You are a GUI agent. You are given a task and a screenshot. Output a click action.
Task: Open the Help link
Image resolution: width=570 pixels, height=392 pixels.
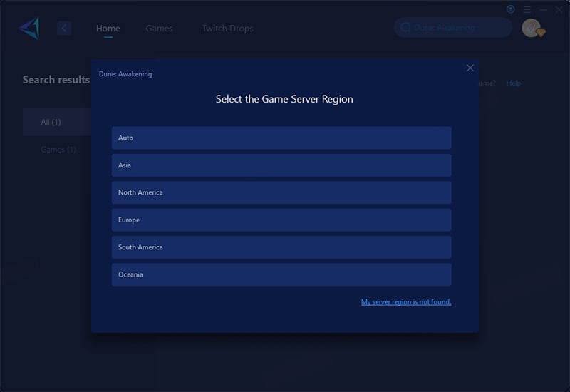[513, 83]
